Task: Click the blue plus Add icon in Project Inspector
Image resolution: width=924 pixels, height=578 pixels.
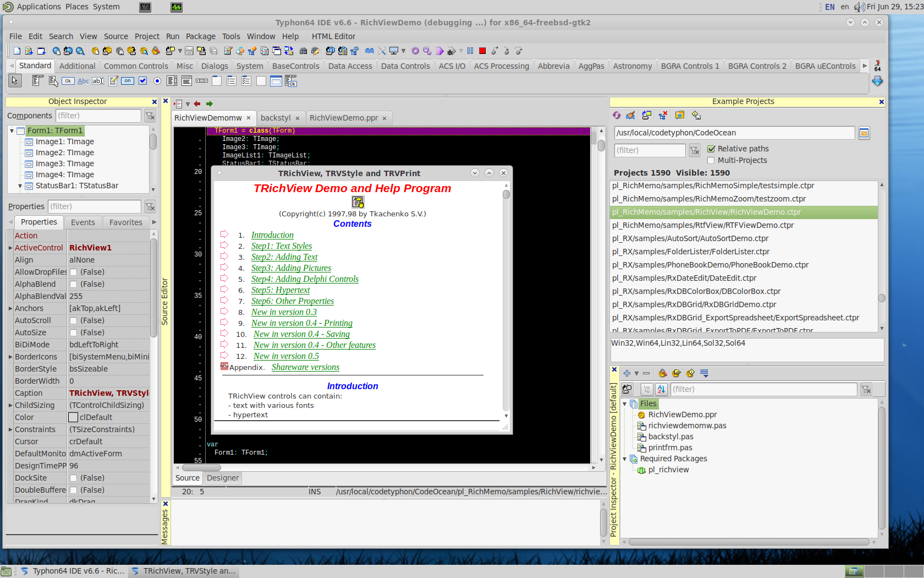Action: (x=626, y=373)
